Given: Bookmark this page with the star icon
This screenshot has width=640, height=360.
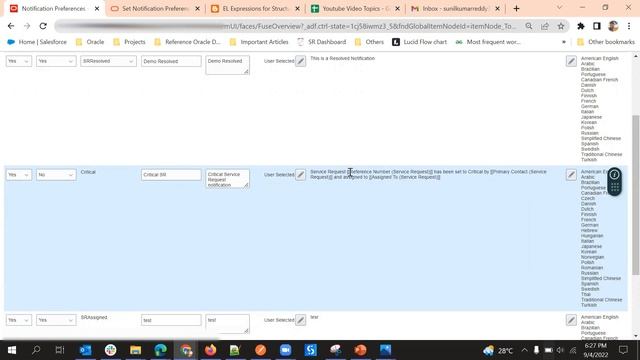Looking at the screenshot, I should 561,26.
